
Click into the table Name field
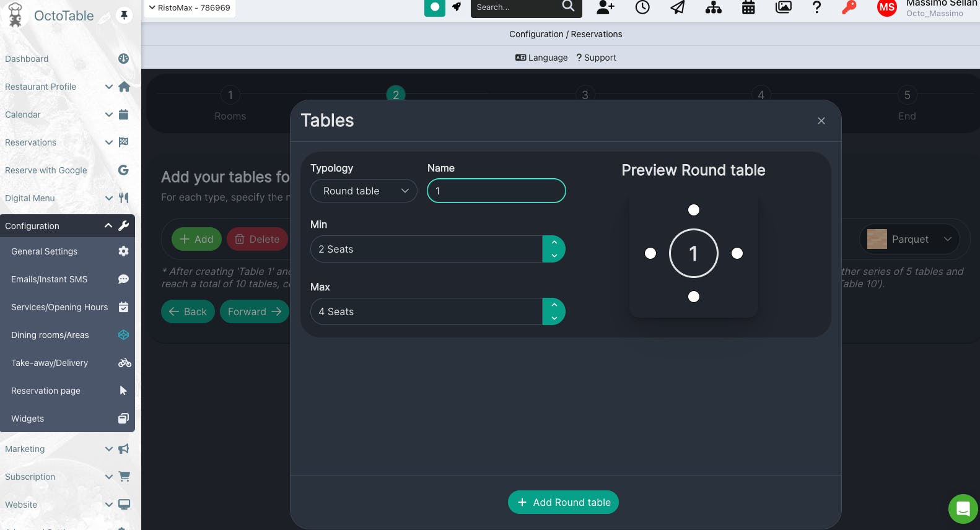tap(496, 191)
